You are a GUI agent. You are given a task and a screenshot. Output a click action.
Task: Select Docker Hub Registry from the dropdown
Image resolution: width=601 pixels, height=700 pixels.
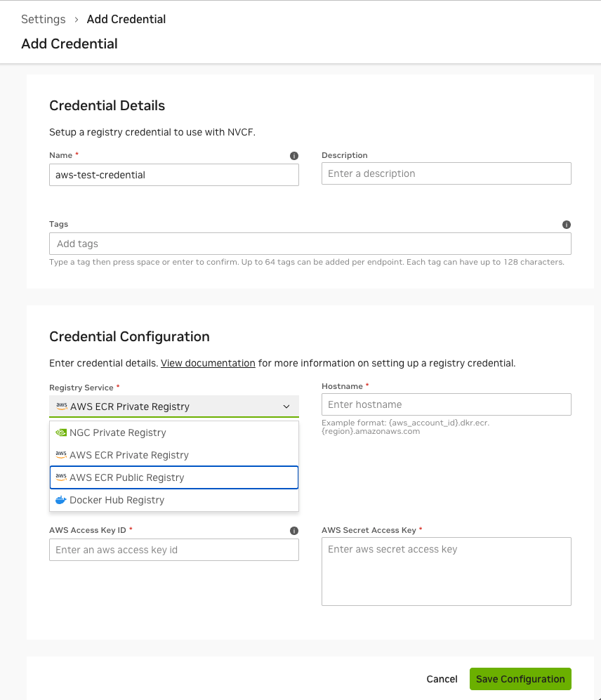click(115, 500)
